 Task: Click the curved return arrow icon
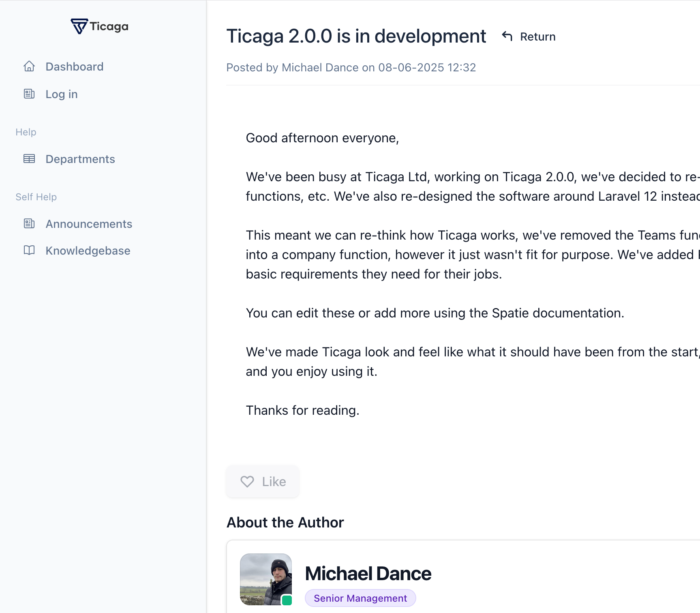point(507,36)
